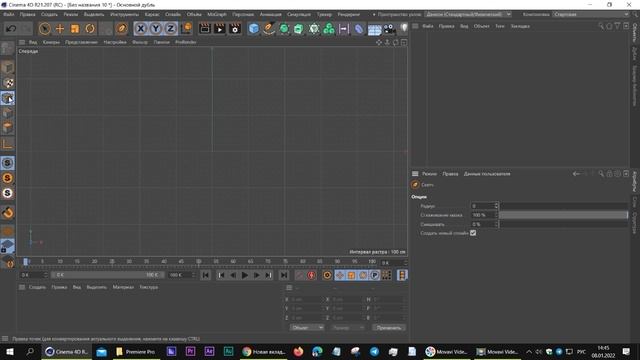The width and height of the screenshot is (640, 360).
Task: Open the Файл menu in main menu bar
Action: click(9, 14)
